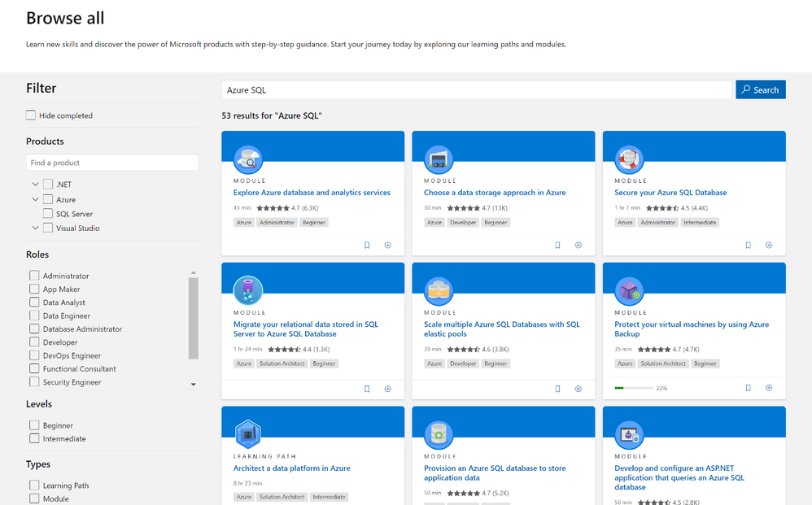Select the Administrator role checkbox

point(34,275)
